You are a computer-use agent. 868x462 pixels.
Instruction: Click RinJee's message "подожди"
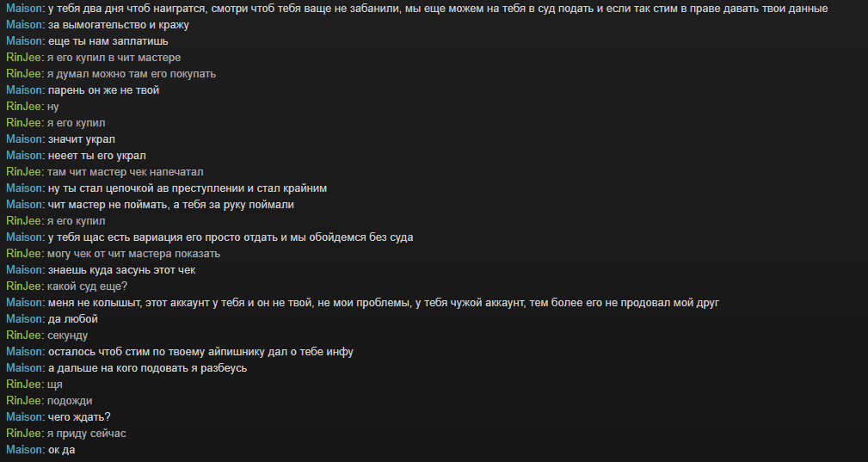point(70,401)
